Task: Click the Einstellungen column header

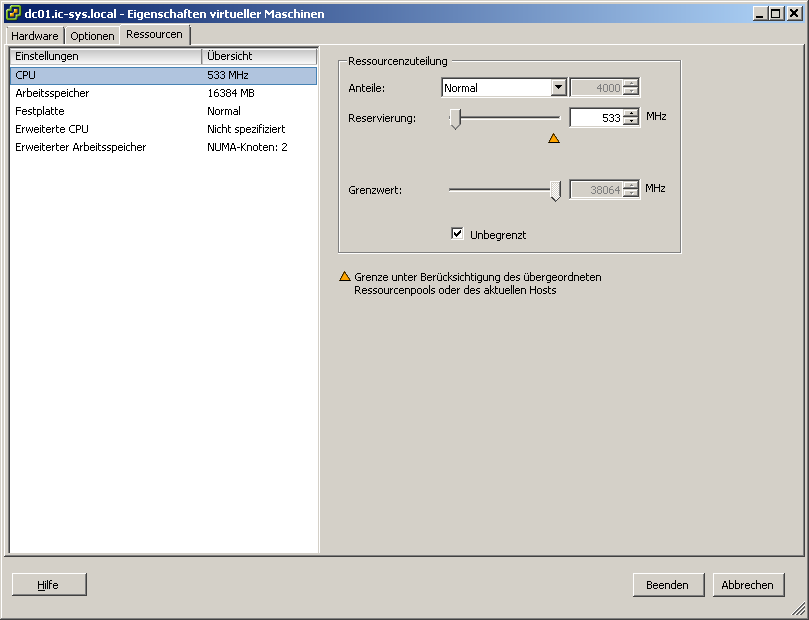Action: tap(105, 56)
